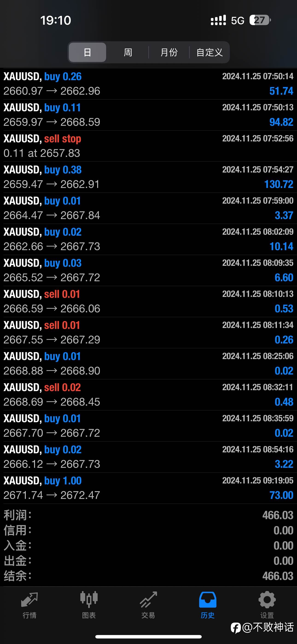Tap the profit value 10.14
This screenshot has height=644, width=297.
[x=281, y=246]
